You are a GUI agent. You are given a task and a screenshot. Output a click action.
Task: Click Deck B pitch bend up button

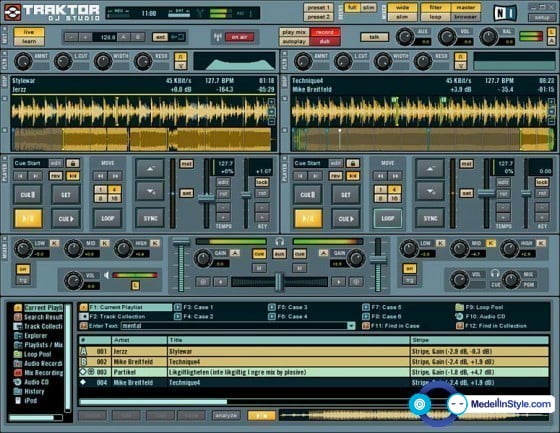pyautogui.click(x=430, y=169)
